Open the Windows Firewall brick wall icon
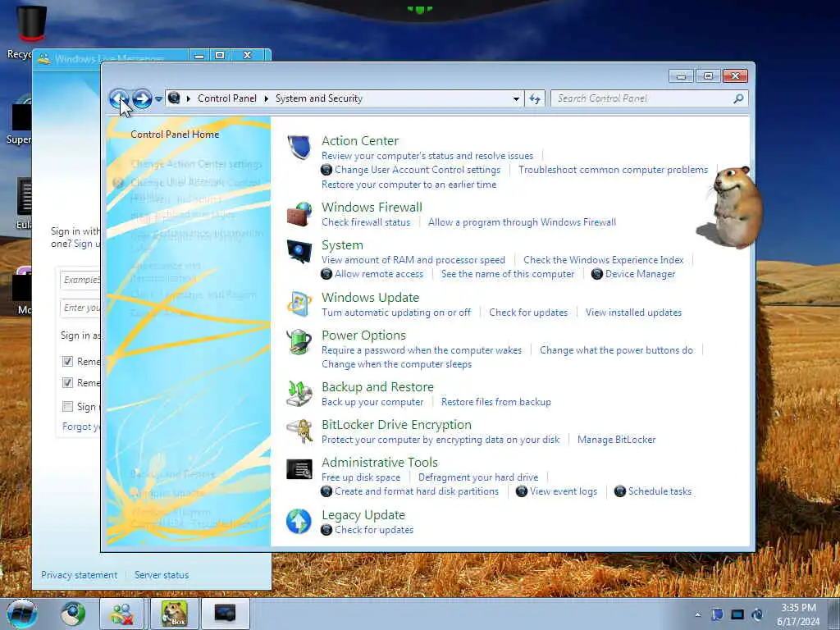The image size is (840, 630). tap(299, 214)
